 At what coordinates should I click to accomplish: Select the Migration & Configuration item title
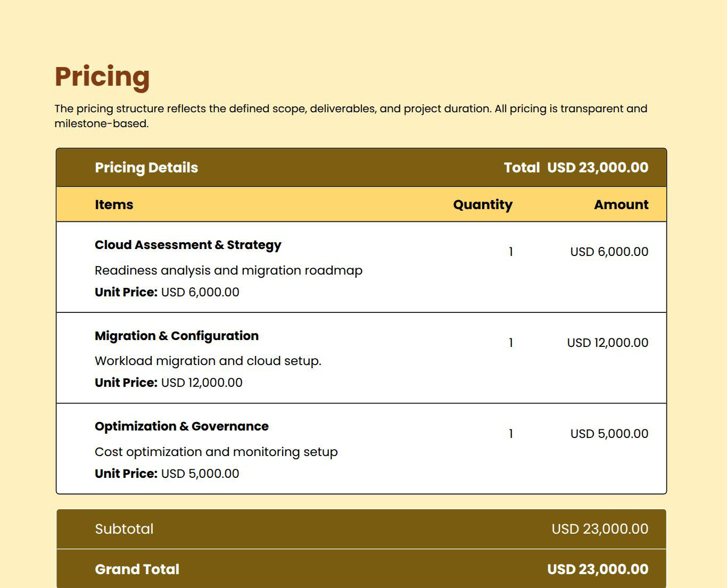pos(177,336)
